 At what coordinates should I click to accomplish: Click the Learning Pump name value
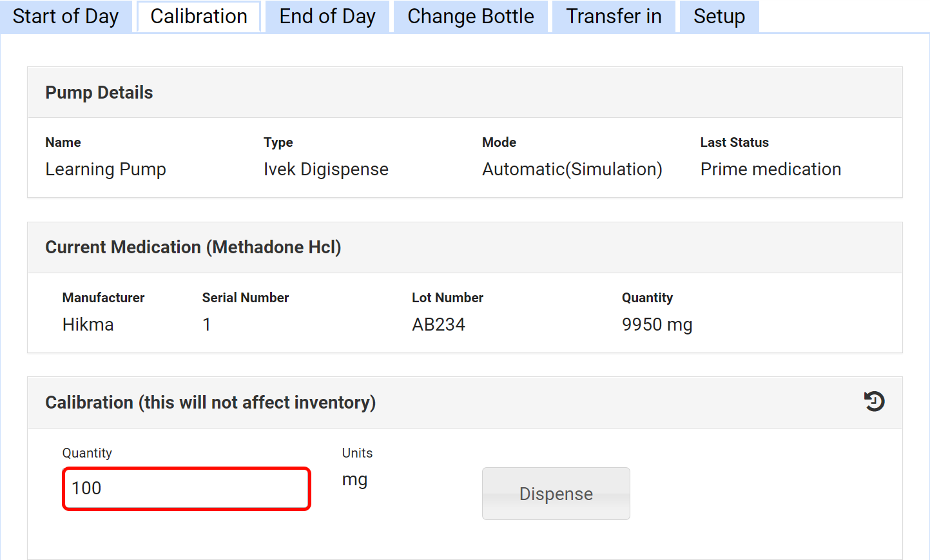[106, 169]
